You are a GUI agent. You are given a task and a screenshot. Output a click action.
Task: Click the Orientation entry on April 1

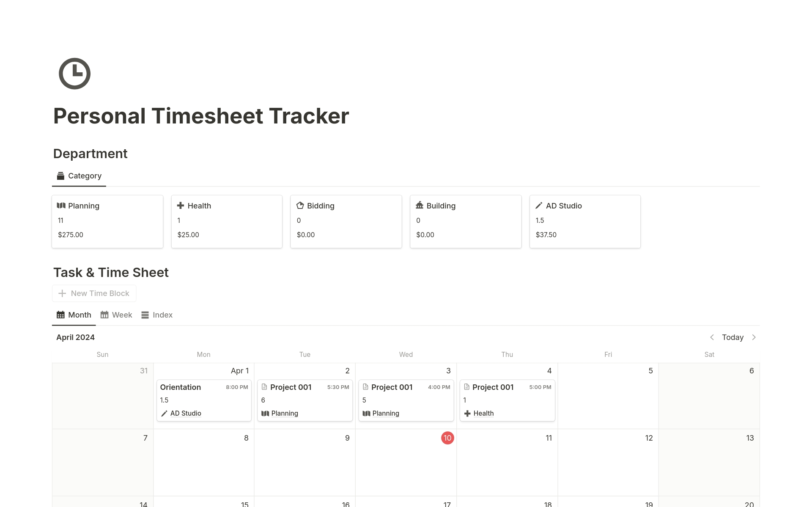tap(180, 386)
